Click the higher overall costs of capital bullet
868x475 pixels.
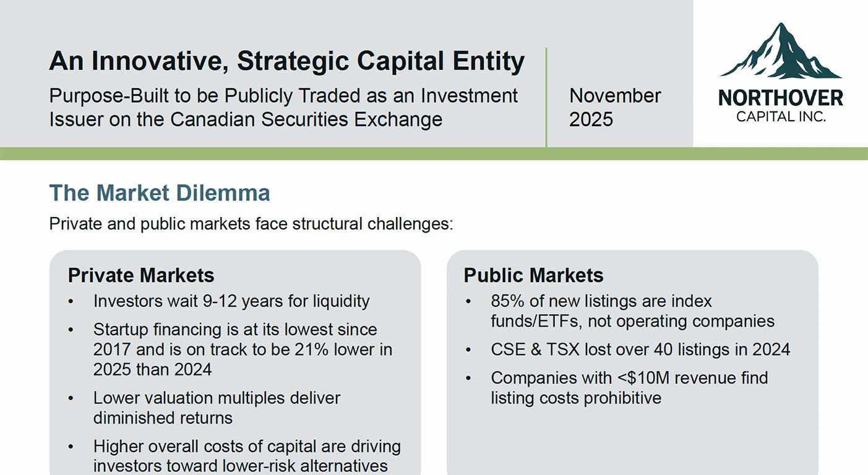(x=247, y=456)
